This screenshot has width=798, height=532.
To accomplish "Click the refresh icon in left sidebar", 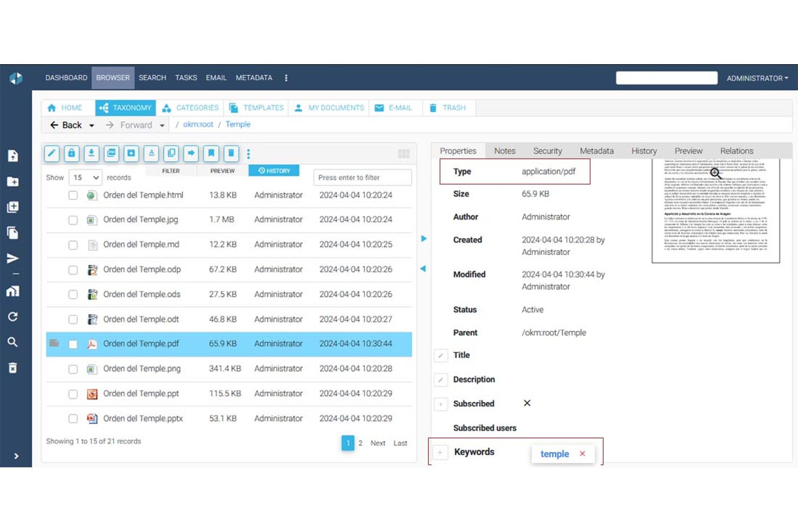I will point(13,316).
